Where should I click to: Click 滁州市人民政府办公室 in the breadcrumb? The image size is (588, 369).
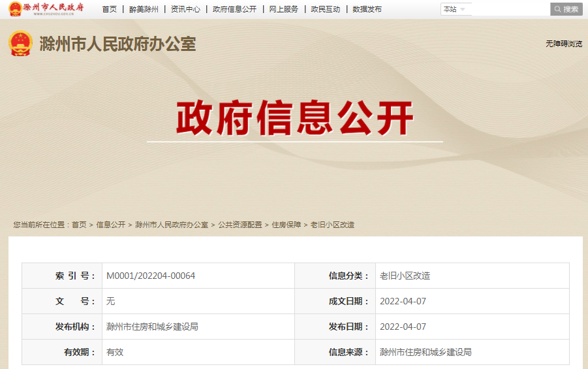(172, 225)
